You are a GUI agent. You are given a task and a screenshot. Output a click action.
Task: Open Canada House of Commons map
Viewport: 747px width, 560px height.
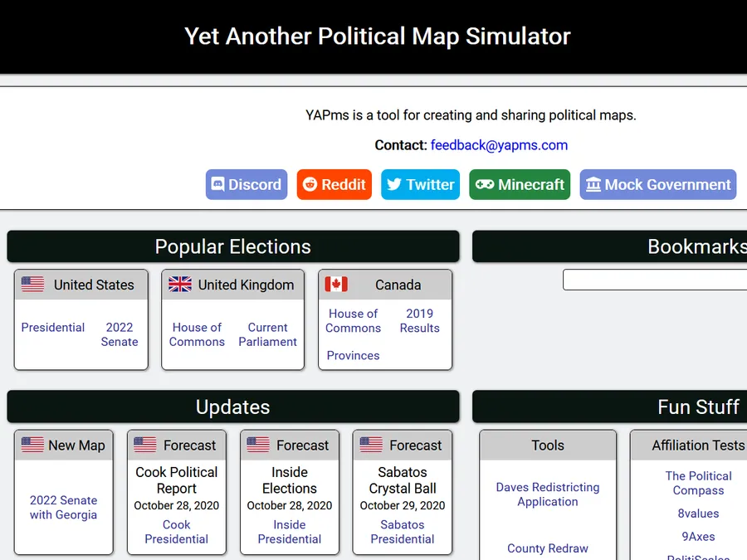353,320
